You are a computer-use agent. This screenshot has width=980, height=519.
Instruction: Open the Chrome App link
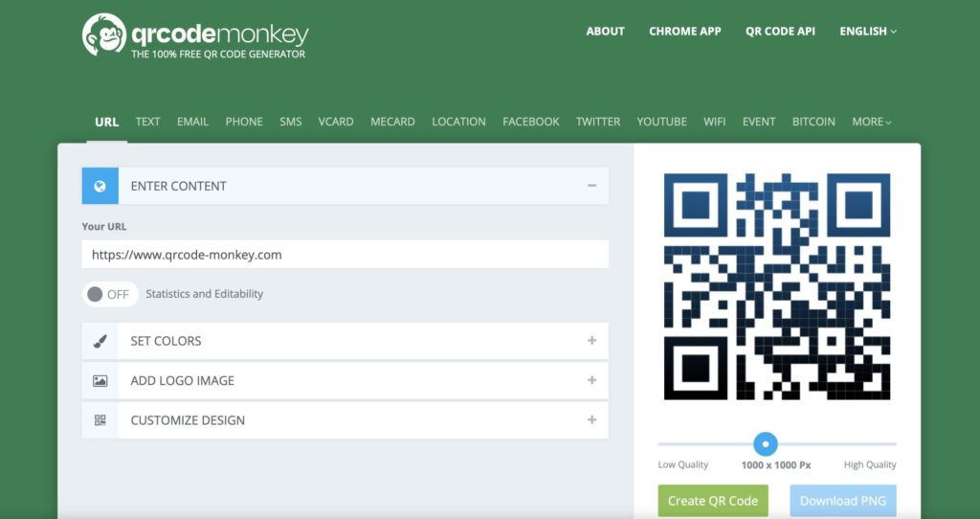685,32
